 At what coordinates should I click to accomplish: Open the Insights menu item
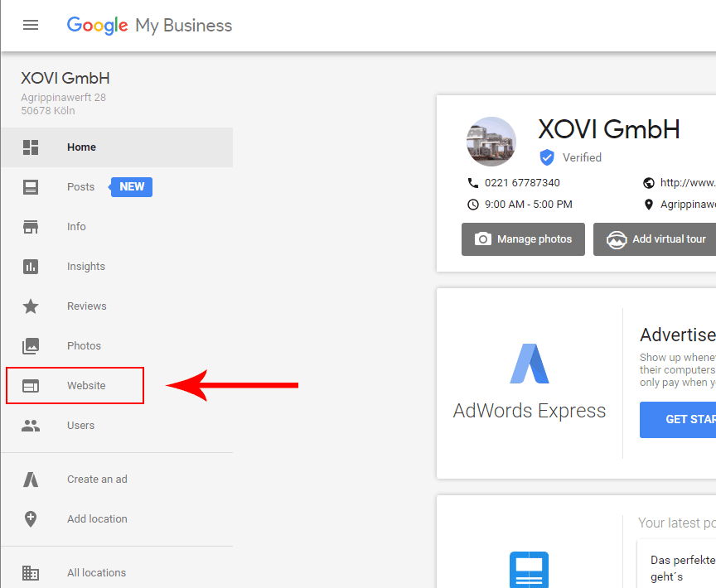pyautogui.click(x=117, y=267)
